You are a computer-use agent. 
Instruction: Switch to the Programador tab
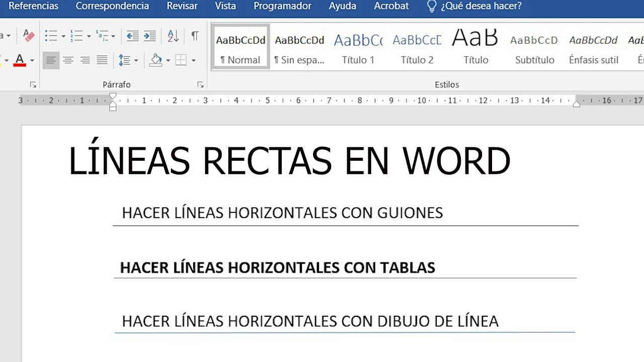click(282, 7)
